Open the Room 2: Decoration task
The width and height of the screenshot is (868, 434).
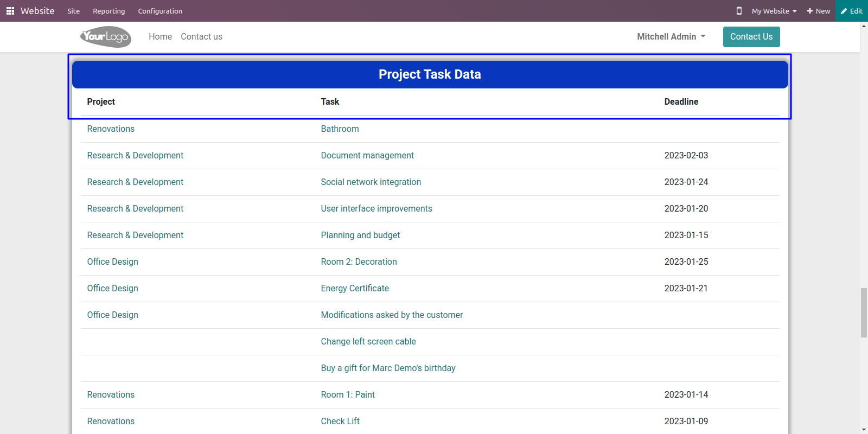tap(359, 261)
